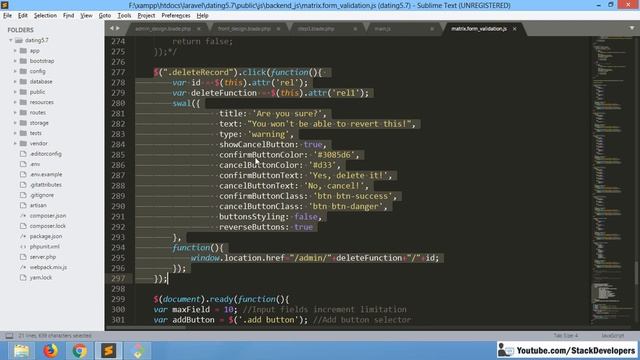Open package.json in the sidebar
Screen dimensions: 640x360
click(x=46, y=236)
